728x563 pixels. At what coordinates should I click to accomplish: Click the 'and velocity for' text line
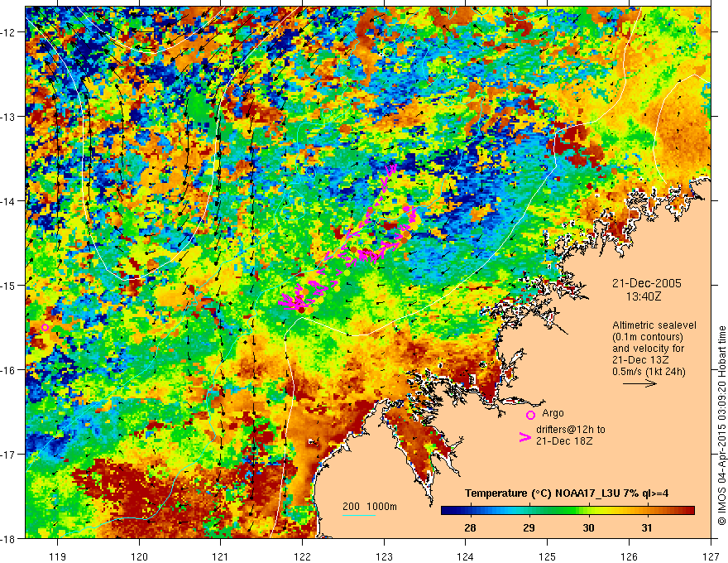click(x=648, y=349)
